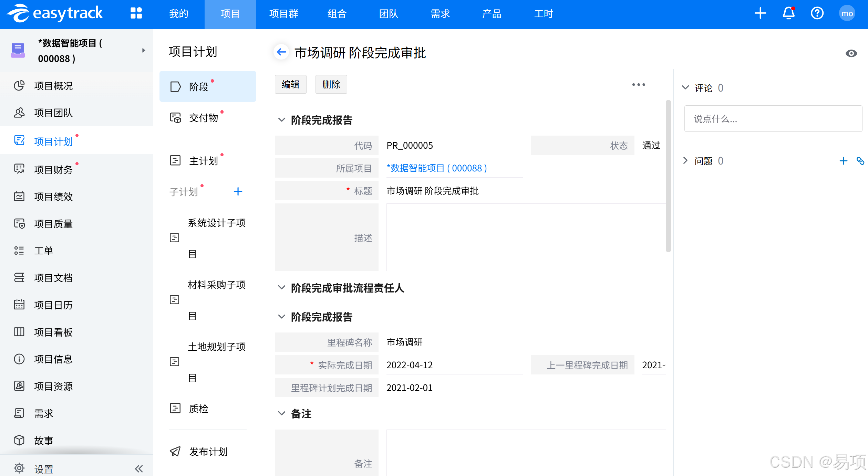This screenshot has width=868, height=476.
Task: Open 交付物 in the plan menu
Action: click(x=203, y=118)
